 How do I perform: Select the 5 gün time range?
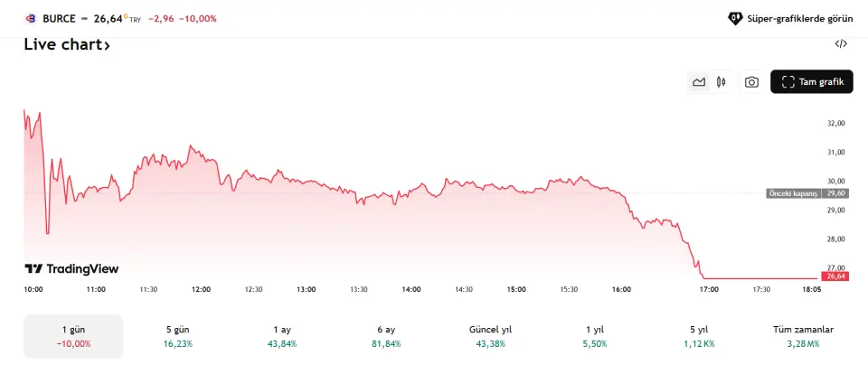179,336
